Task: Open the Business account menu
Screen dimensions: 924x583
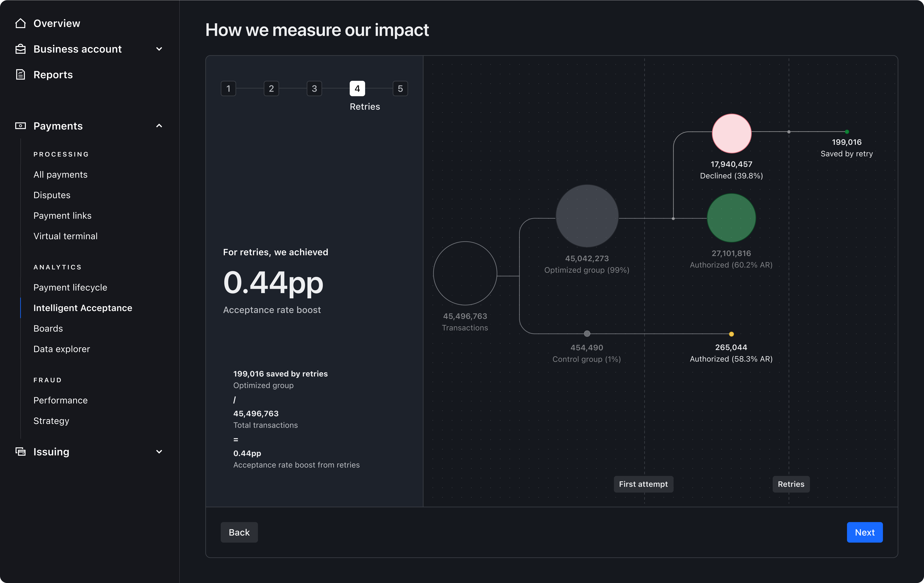Action: pos(77,49)
